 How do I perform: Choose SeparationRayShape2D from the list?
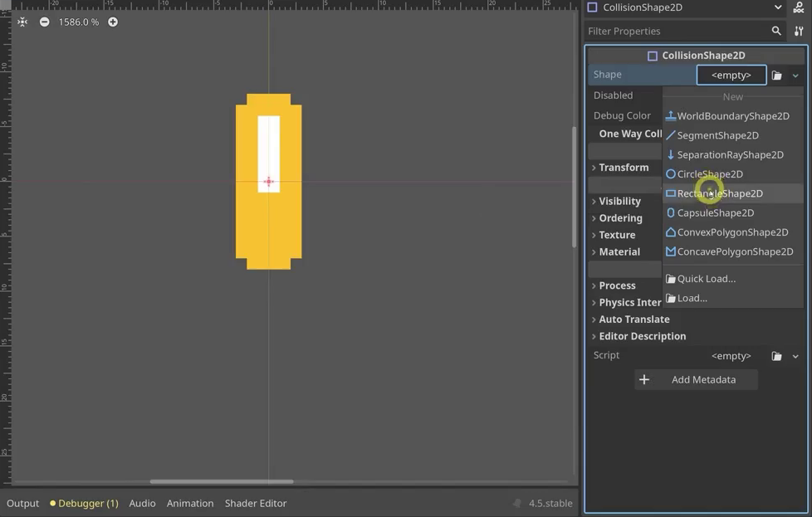[733, 154]
